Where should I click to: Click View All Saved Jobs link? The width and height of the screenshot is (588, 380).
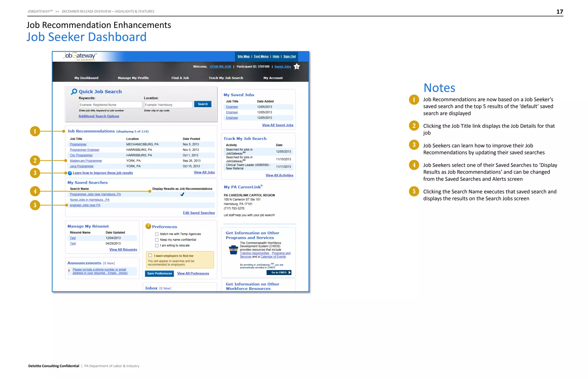coord(278,125)
